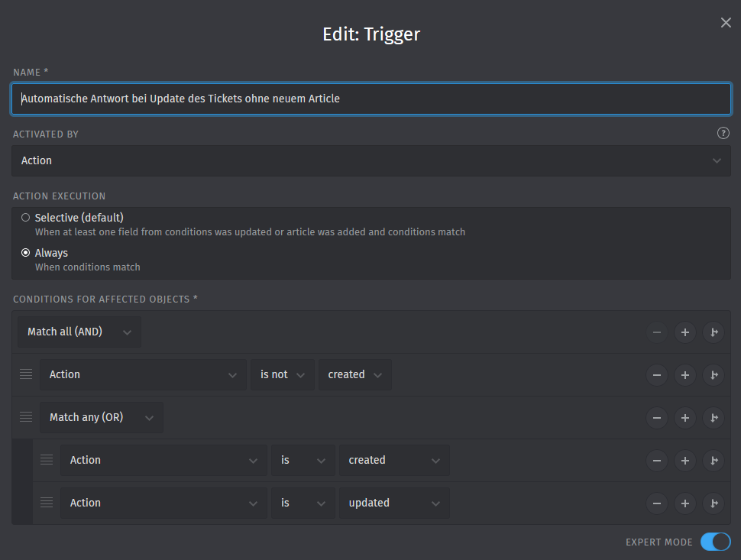Add a condition in the Match all row
Screen dimensions: 741x560
684,332
